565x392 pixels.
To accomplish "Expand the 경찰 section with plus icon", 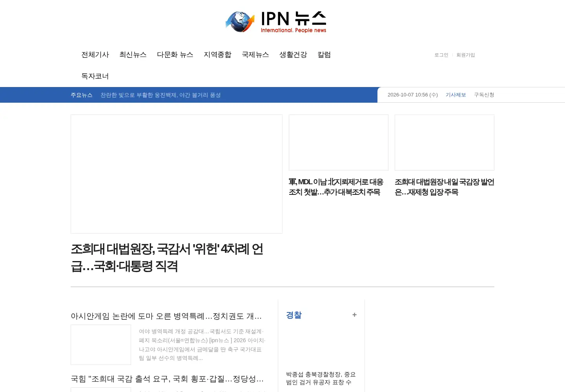I will pos(354,315).
